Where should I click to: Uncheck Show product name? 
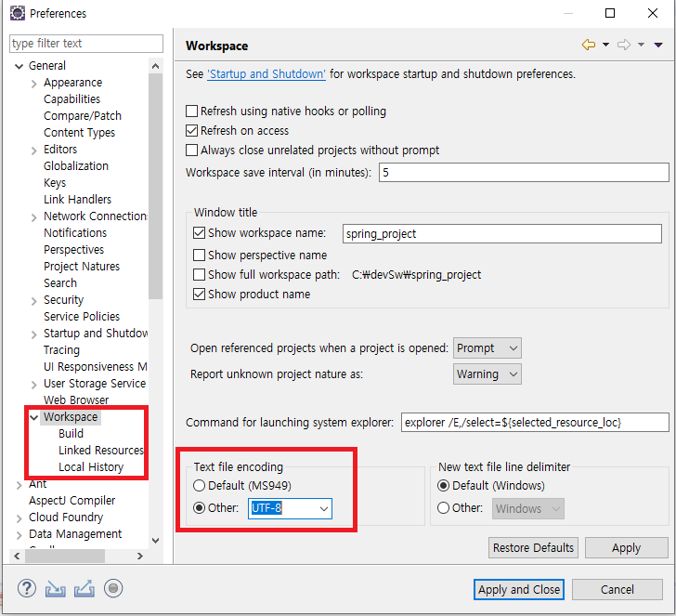click(199, 295)
